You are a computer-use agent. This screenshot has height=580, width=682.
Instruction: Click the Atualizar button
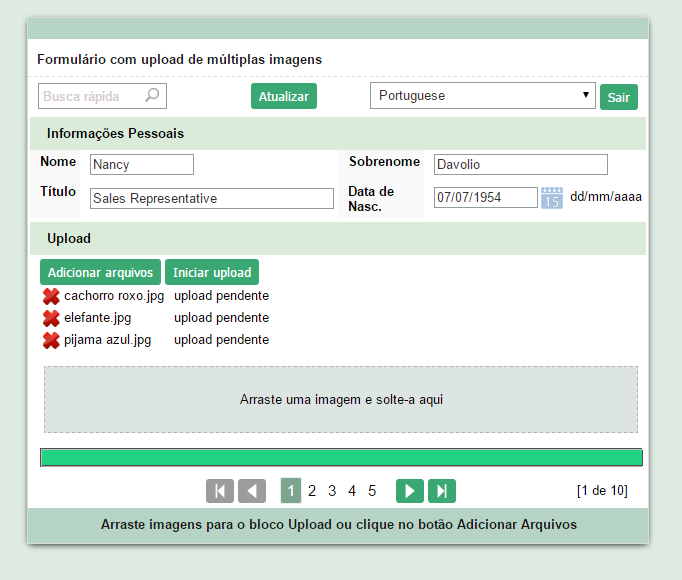point(283,96)
